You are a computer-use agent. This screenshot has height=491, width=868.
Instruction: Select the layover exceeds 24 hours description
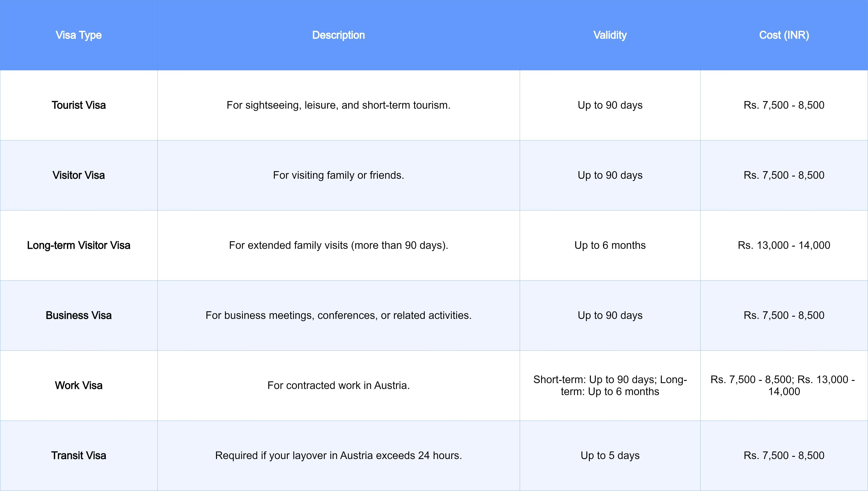tap(338, 456)
